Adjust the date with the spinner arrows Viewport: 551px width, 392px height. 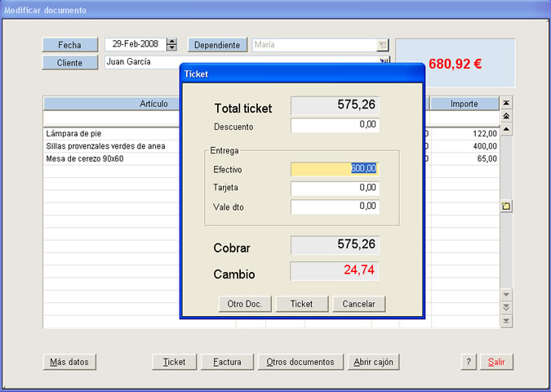[x=171, y=45]
